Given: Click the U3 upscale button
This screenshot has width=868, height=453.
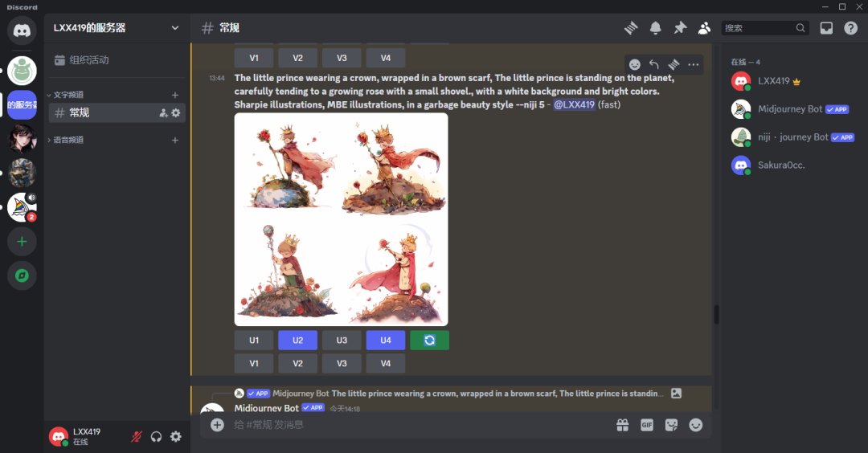Looking at the screenshot, I should 342,341.
